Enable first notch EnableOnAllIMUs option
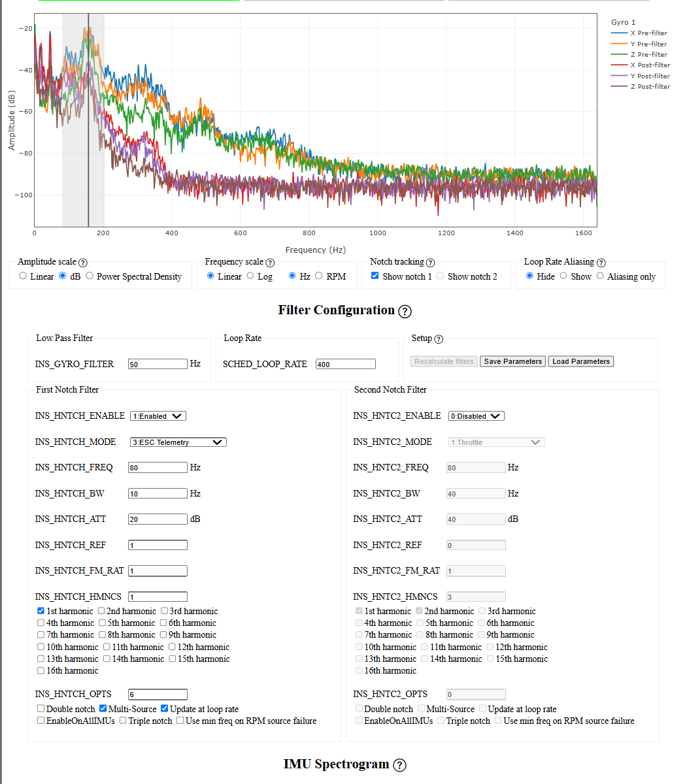The width and height of the screenshot is (687, 784). tap(41, 721)
